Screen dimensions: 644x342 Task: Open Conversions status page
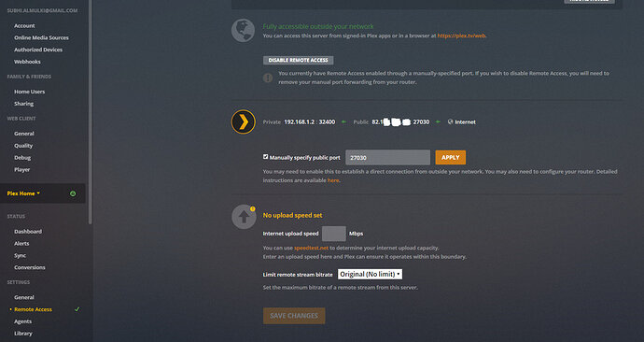pos(30,267)
